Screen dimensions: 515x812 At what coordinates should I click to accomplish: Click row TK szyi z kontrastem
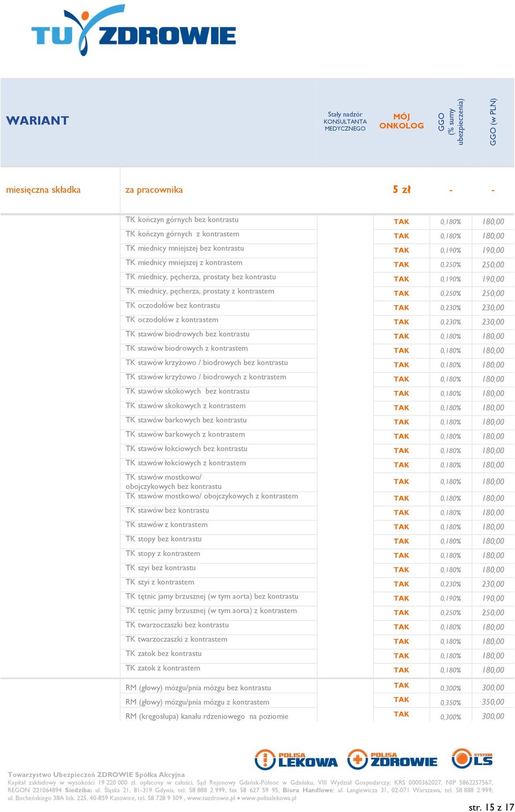[160, 582]
